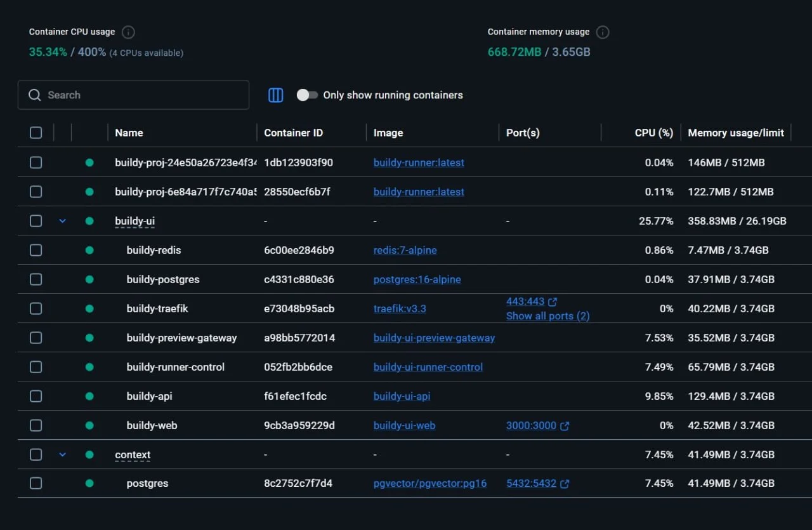Open the column view options icon

click(x=275, y=95)
